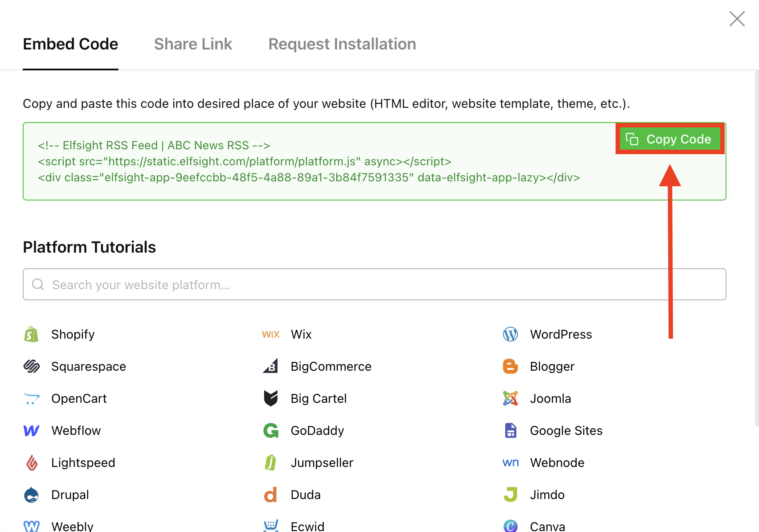Open the Request Installation tab
759x532 pixels.
[x=342, y=44]
